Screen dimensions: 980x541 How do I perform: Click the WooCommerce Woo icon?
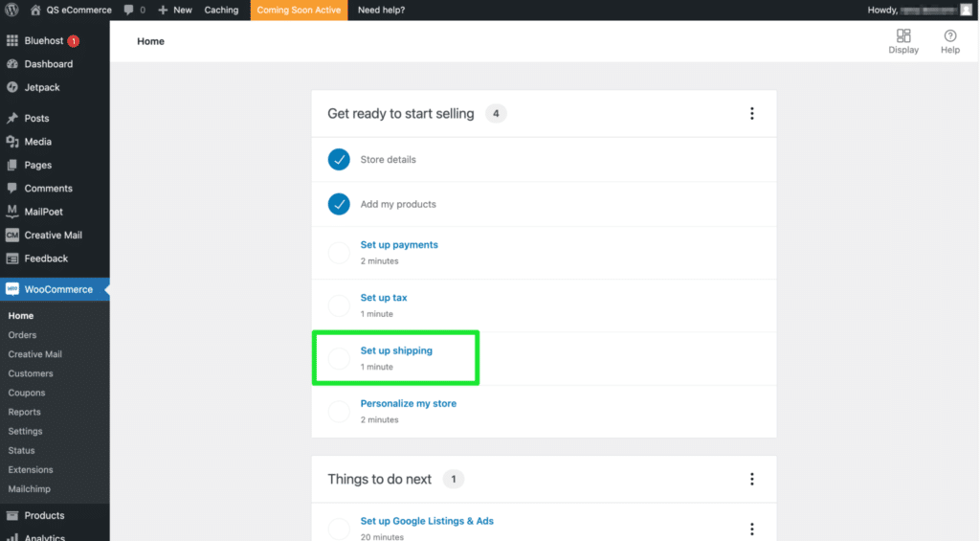[x=11, y=289]
